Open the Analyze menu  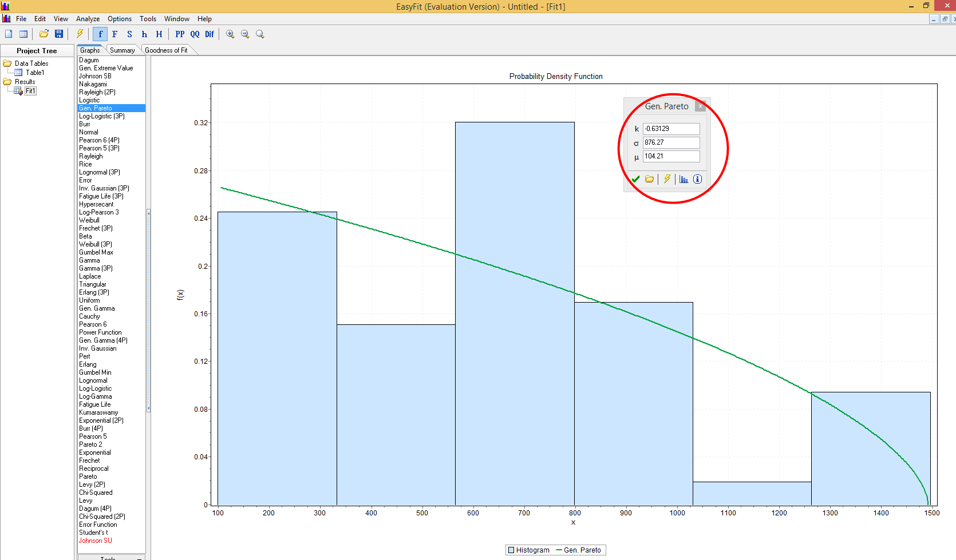(88, 19)
